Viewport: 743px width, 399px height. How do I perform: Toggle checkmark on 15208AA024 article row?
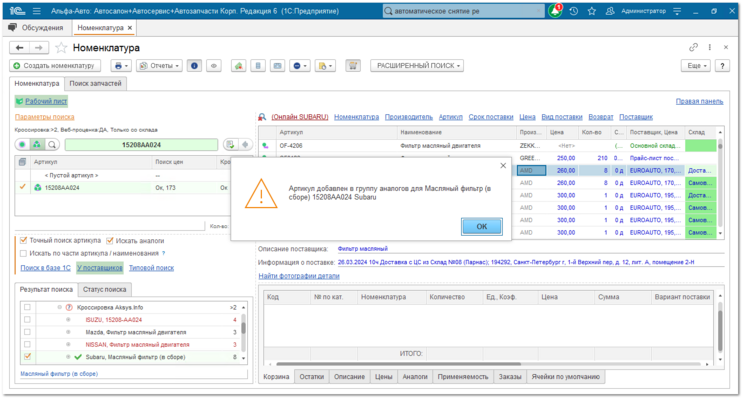pyautogui.click(x=22, y=187)
